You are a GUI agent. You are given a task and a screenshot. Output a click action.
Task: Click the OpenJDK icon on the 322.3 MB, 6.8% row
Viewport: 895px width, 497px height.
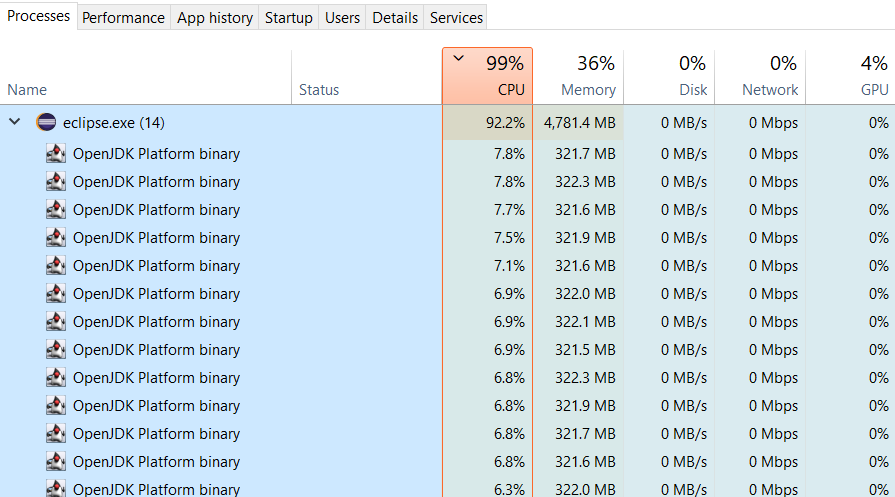[x=56, y=377]
